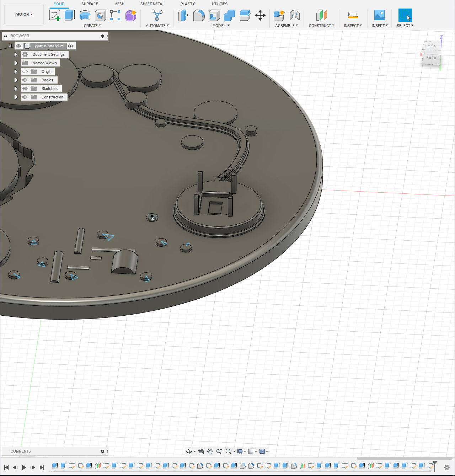The image size is (455, 476).
Task: Click the Press Pull tool in Modify
Action: point(184,15)
